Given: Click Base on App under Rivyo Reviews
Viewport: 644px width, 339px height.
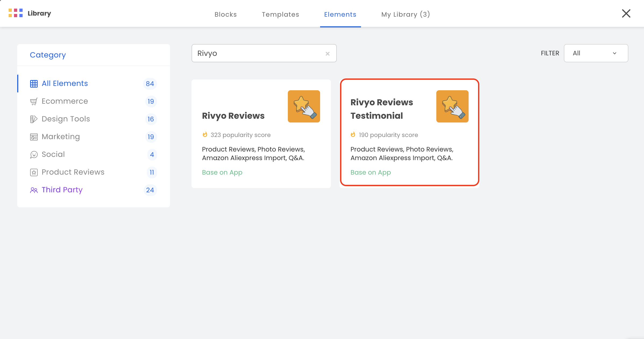Looking at the screenshot, I should coord(222,172).
